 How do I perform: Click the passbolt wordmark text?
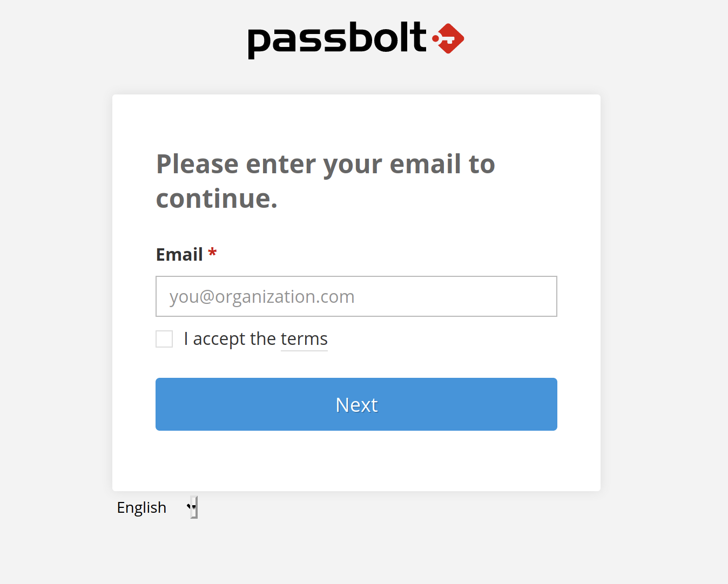[337, 39]
